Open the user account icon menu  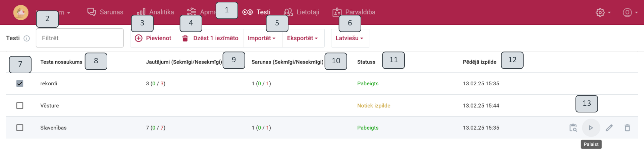(630, 12)
